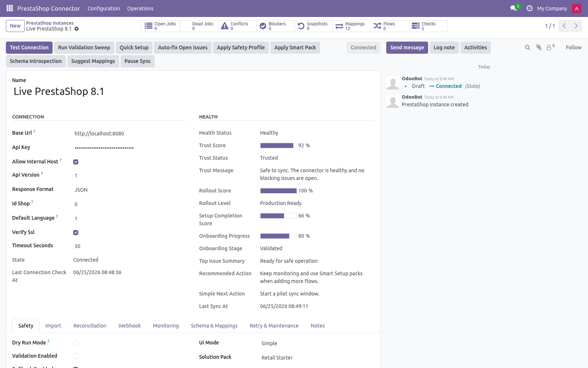Attach files with paperclip icon
The width and height of the screenshot is (588, 368).
click(539, 47)
